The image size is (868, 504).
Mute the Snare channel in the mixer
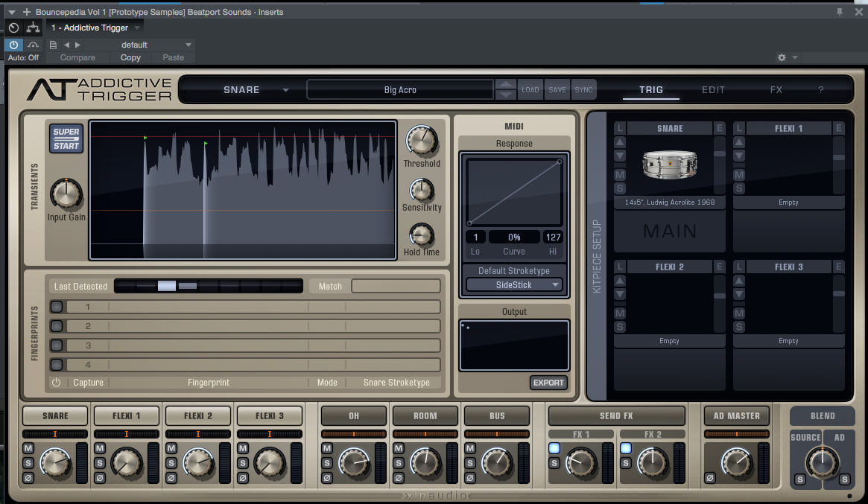click(28, 448)
